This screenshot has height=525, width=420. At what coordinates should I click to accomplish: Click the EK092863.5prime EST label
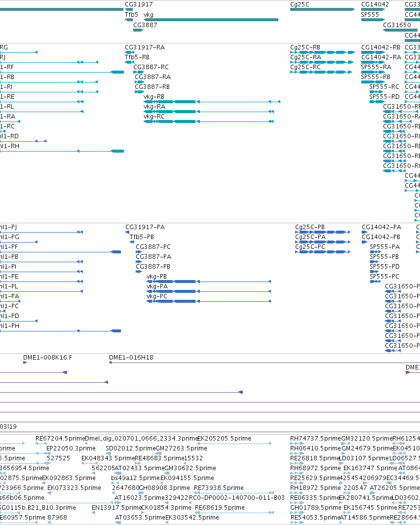[x=69, y=478]
